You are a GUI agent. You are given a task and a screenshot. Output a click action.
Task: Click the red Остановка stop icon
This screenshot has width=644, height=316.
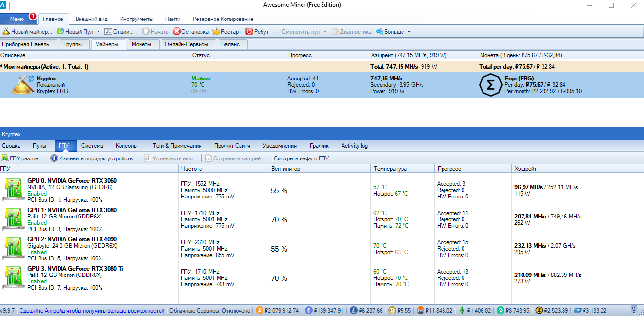(177, 32)
